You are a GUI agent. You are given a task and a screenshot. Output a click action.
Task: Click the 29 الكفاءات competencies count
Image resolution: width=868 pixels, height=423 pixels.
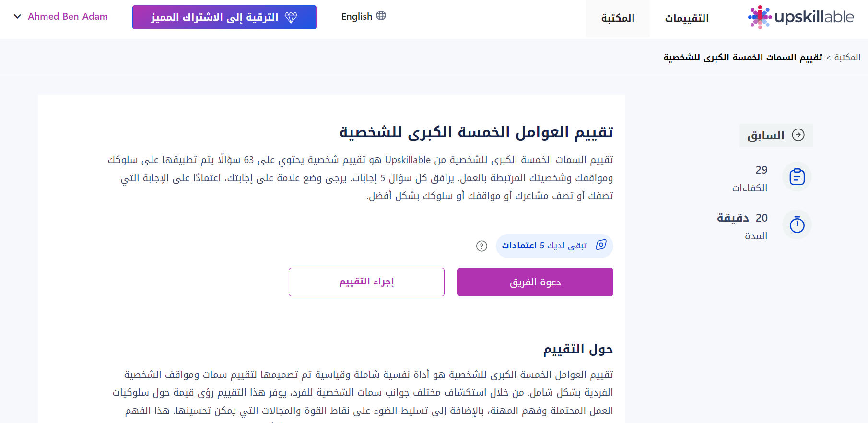750,178
